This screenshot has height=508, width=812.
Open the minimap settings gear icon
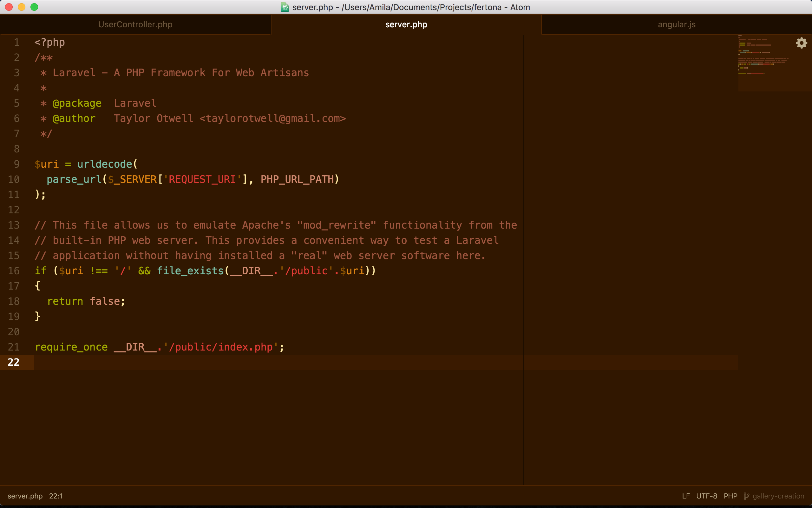pyautogui.click(x=801, y=43)
